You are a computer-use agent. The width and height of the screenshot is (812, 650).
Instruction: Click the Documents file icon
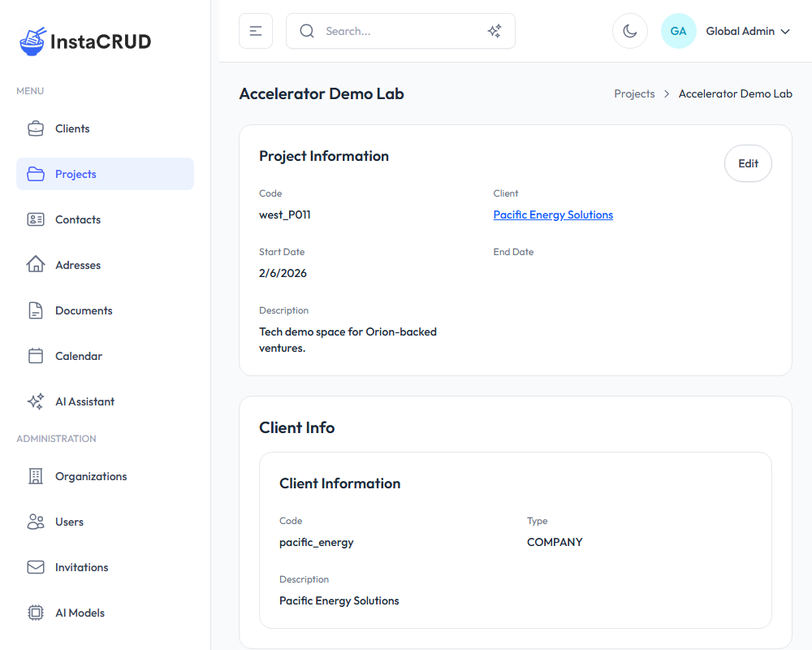(x=36, y=310)
